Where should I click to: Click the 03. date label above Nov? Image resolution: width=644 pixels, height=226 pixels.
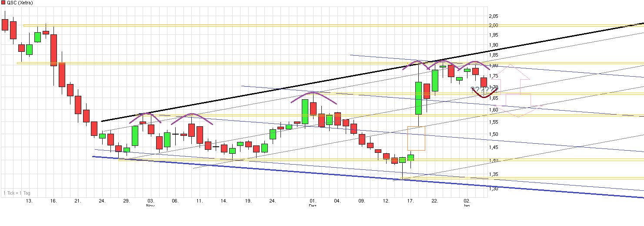(150, 201)
